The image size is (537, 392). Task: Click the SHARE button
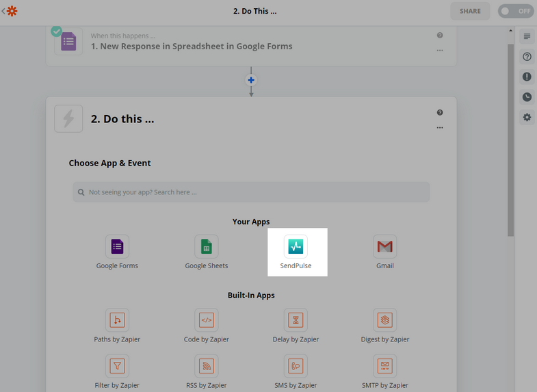click(x=470, y=11)
